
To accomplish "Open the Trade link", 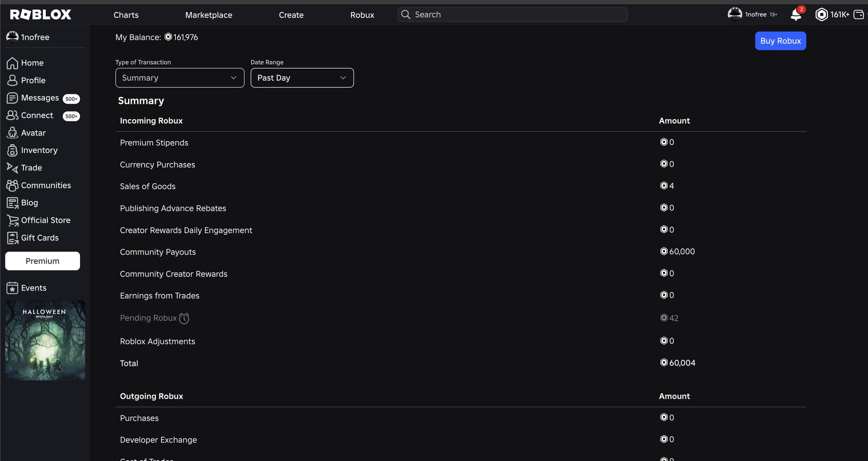I will coord(32,168).
